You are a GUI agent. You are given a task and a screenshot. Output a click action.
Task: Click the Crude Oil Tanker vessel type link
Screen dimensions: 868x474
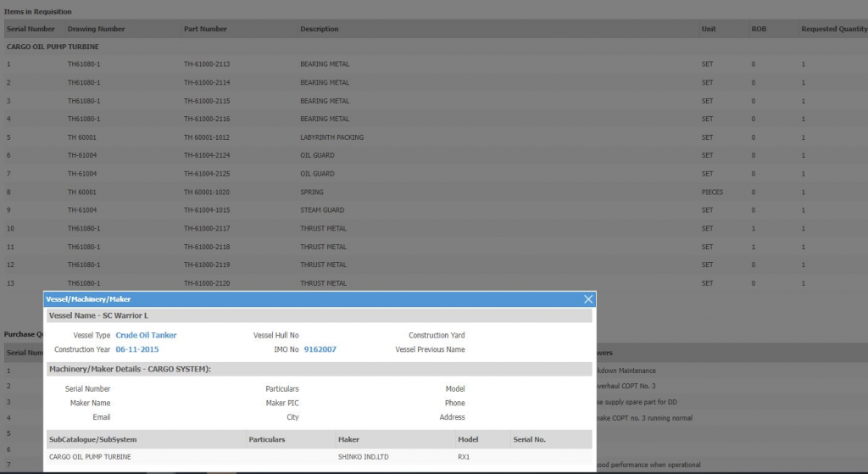[x=146, y=335]
